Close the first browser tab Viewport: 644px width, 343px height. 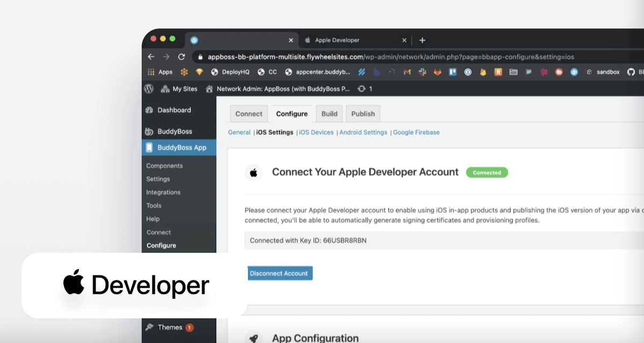[x=291, y=40]
